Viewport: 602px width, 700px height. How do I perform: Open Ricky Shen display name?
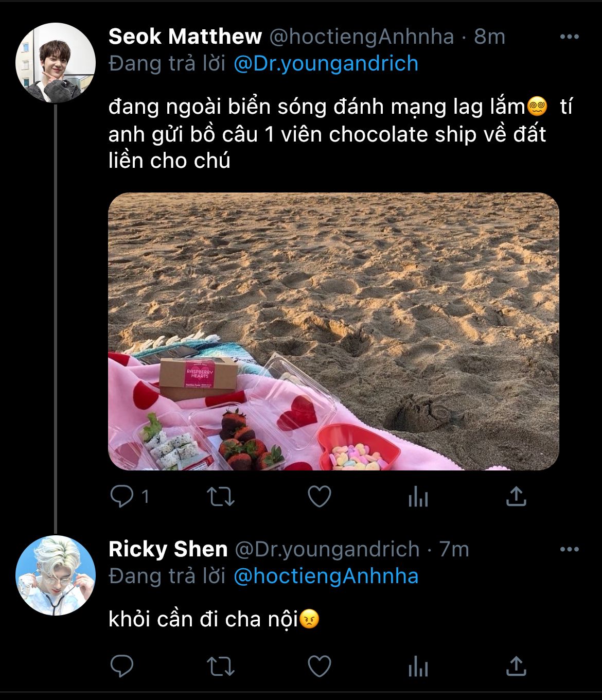click(x=168, y=550)
